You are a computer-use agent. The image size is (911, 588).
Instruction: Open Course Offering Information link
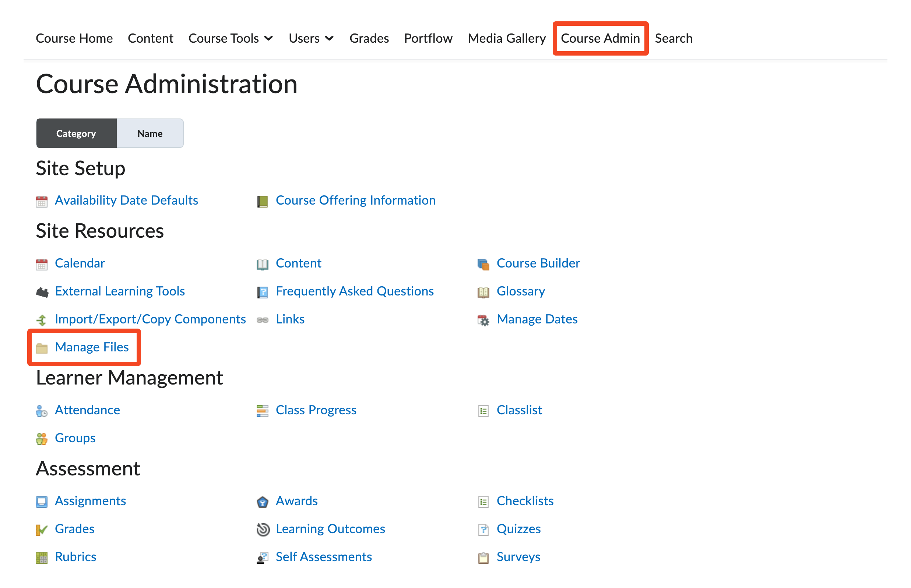tap(355, 200)
